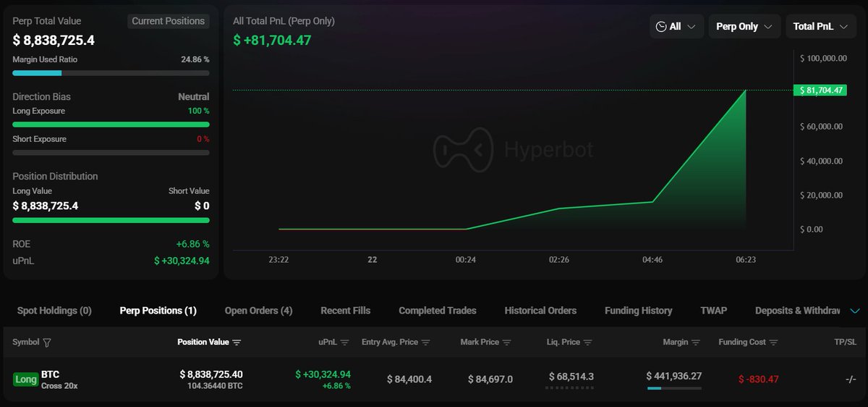
Task: Click the green Long badge on BTC
Action: point(26,379)
